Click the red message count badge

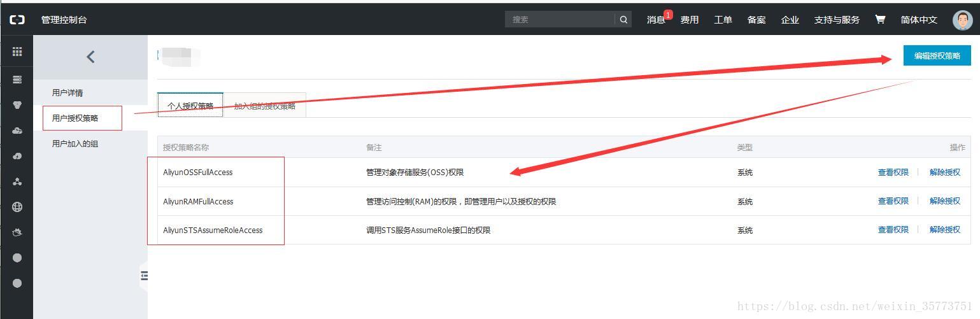tap(668, 14)
